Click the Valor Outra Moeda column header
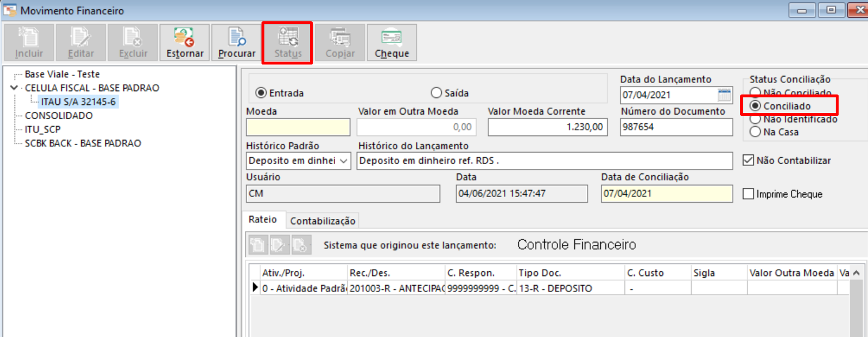Screen dimensions: 868x337 point(792,273)
